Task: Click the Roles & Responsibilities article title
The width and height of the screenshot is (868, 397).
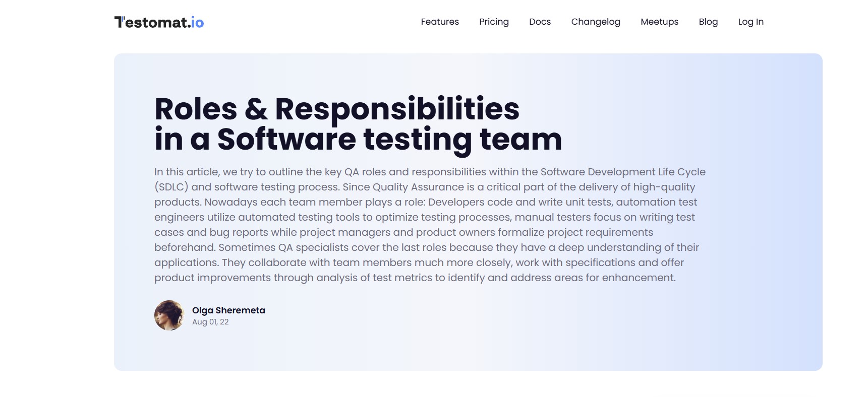Action: (358, 124)
